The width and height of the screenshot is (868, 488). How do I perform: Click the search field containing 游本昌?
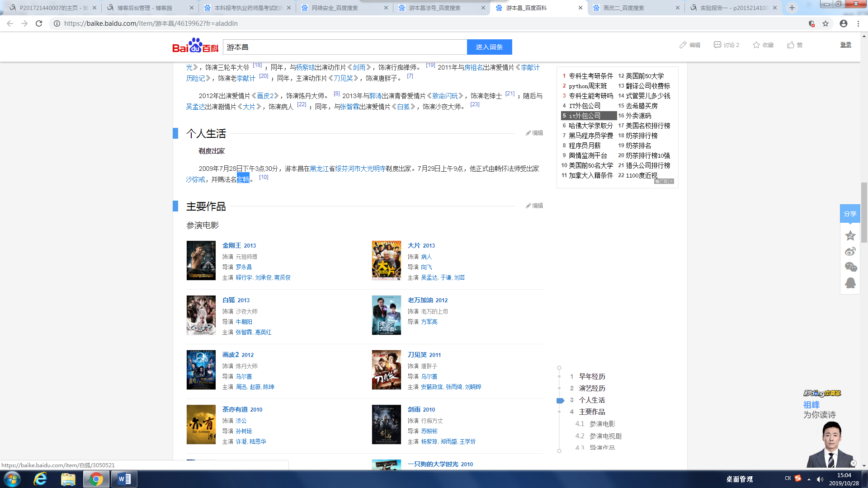pos(344,47)
